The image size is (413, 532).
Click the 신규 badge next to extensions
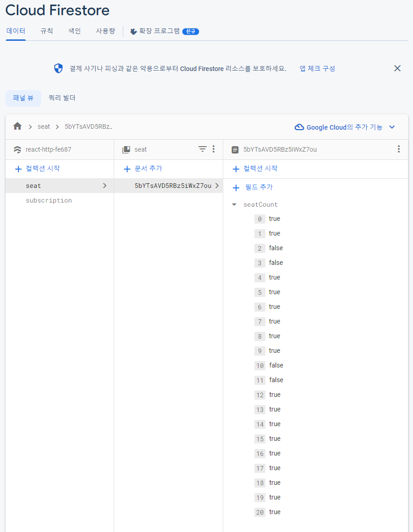click(x=191, y=32)
